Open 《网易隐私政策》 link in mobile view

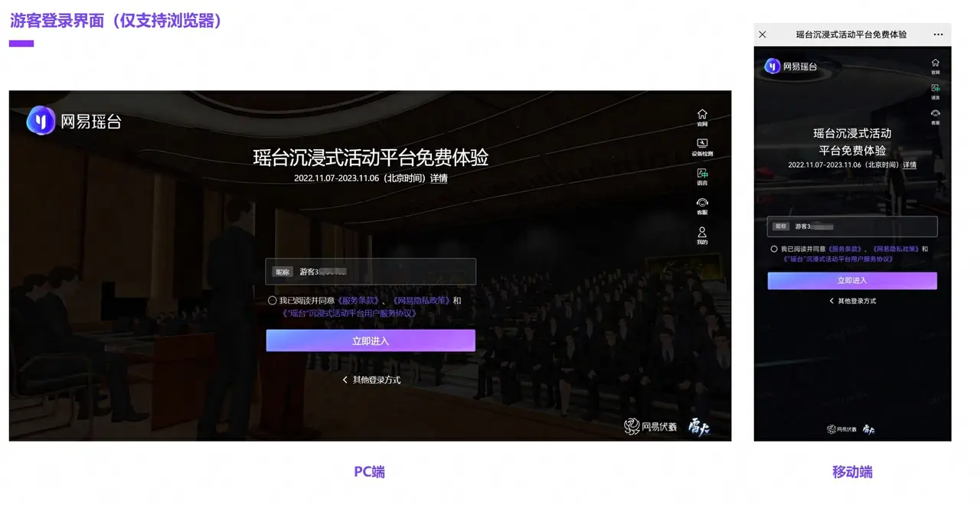[x=894, y=249]
